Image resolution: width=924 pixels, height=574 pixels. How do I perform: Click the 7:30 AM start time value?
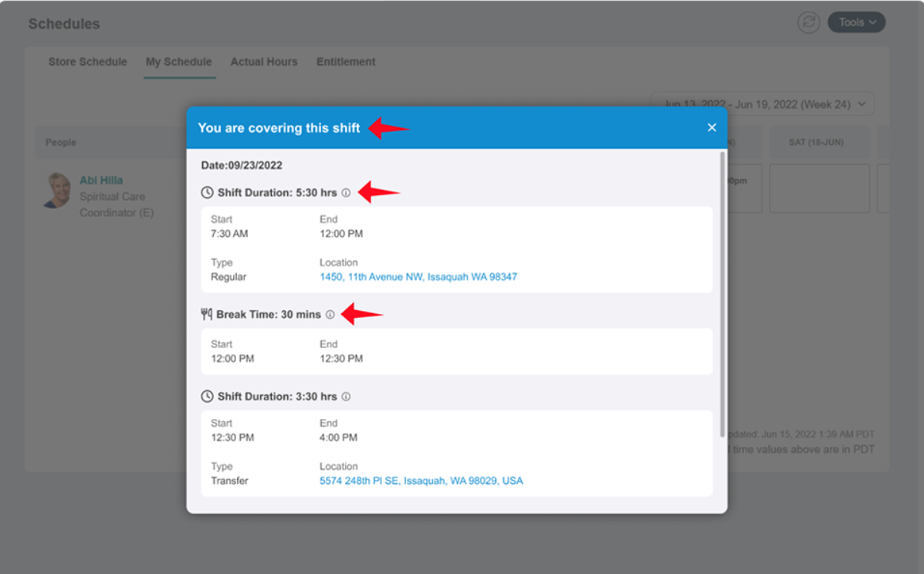point(229,234)
